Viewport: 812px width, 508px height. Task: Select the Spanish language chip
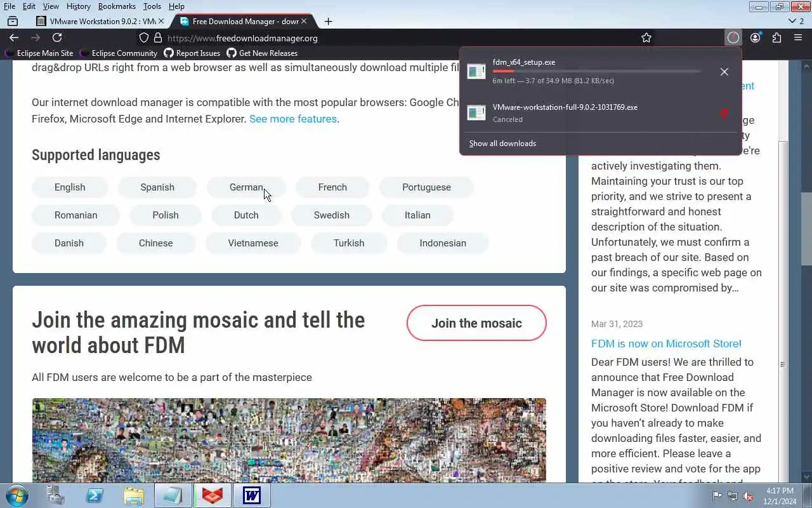pos(157,187)
